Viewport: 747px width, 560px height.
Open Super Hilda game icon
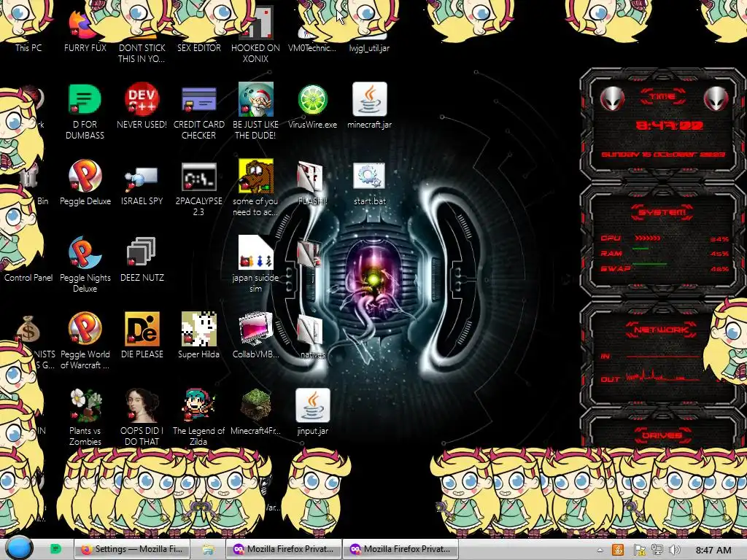click(x=198, y=329)
